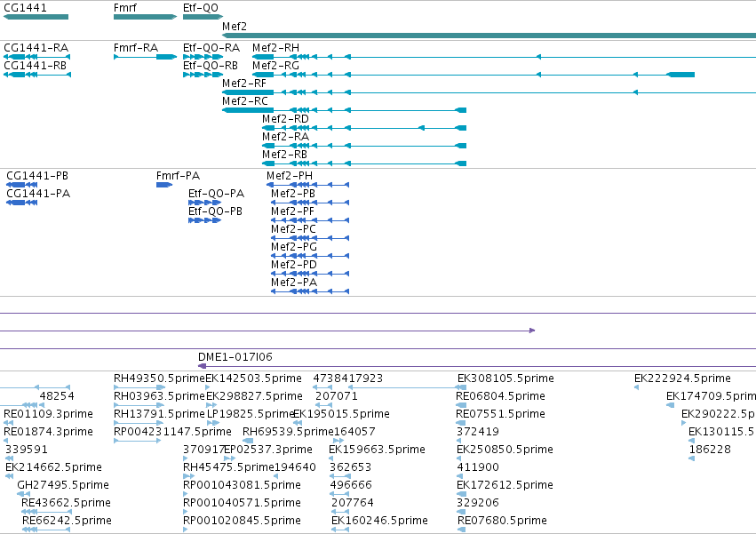Image resolution: width=756 pixels, height=534 pixels.
Task: Click EST EK195015.5prime
Action: (x=341, y=414)
